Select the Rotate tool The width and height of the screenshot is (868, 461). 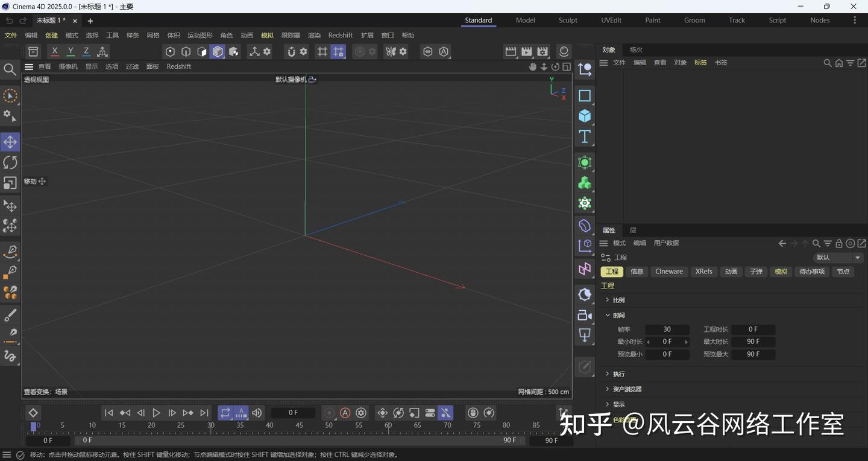[10, 162]
